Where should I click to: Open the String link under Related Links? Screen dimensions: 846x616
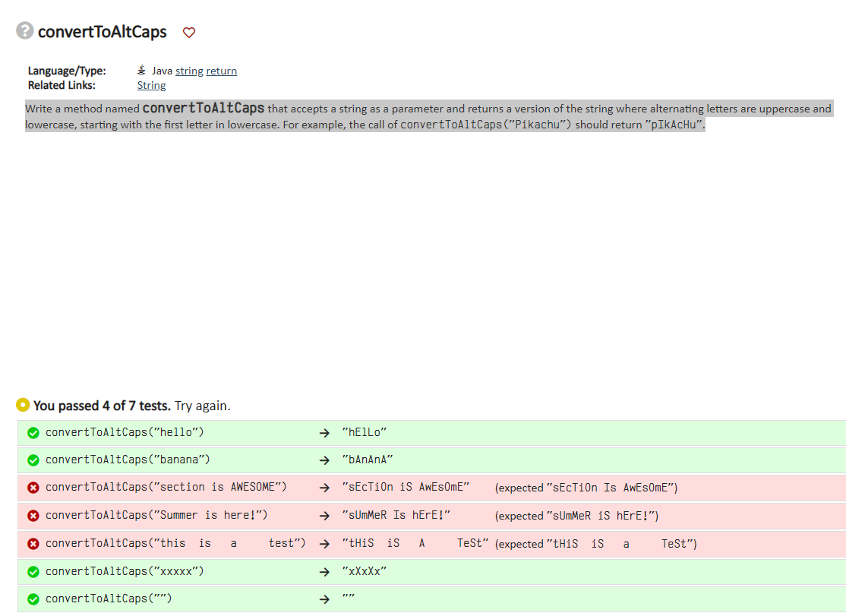click(150, 85)
